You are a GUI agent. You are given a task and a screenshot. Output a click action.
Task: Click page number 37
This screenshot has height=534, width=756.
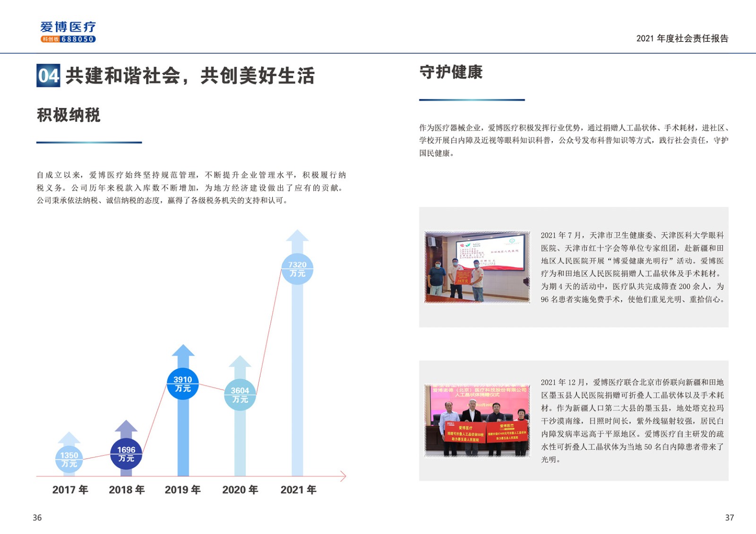click(729, 517)
